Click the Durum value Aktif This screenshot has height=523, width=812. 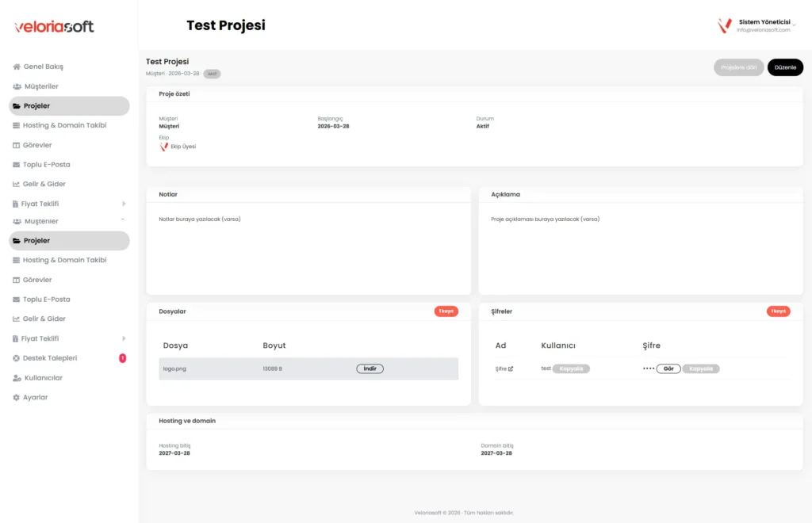coord(483,126)
